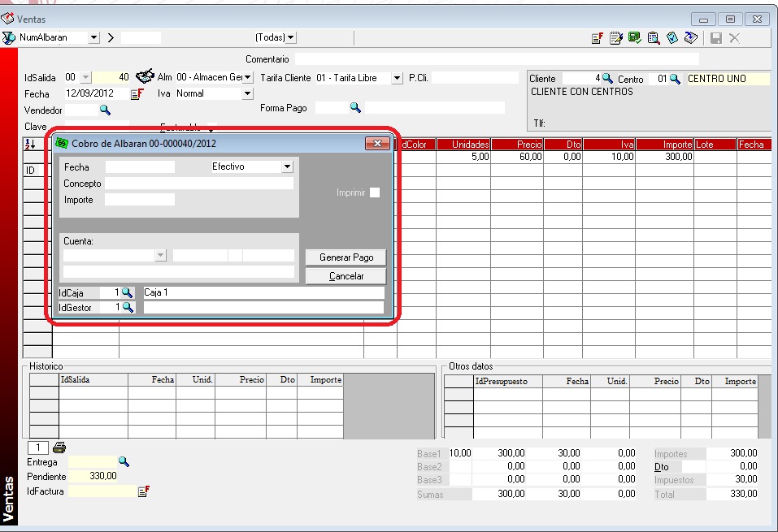This screenshot has height=532, width=778.
Task: Click the Precio column header in red grid
Action: 517,145
